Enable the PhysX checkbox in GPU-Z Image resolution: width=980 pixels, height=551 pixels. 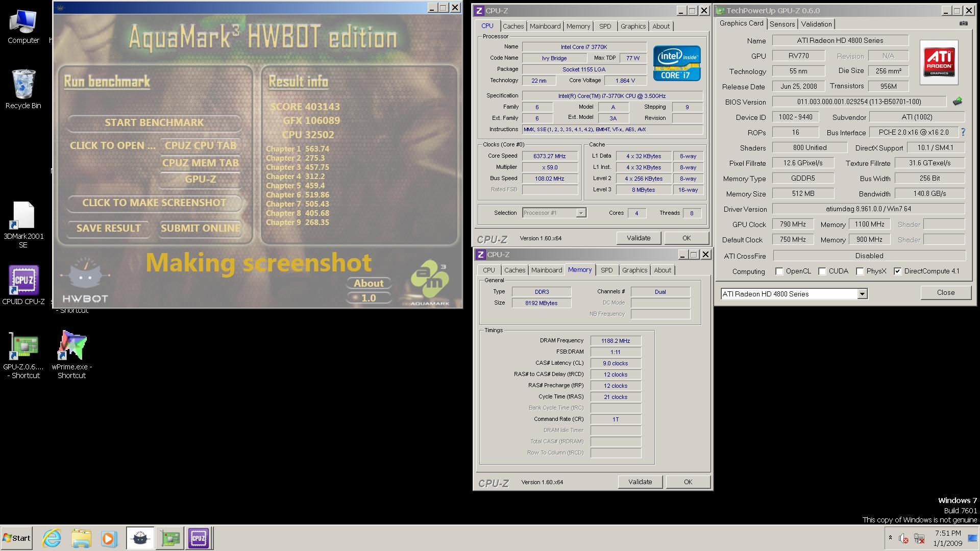tap(860, 271)
